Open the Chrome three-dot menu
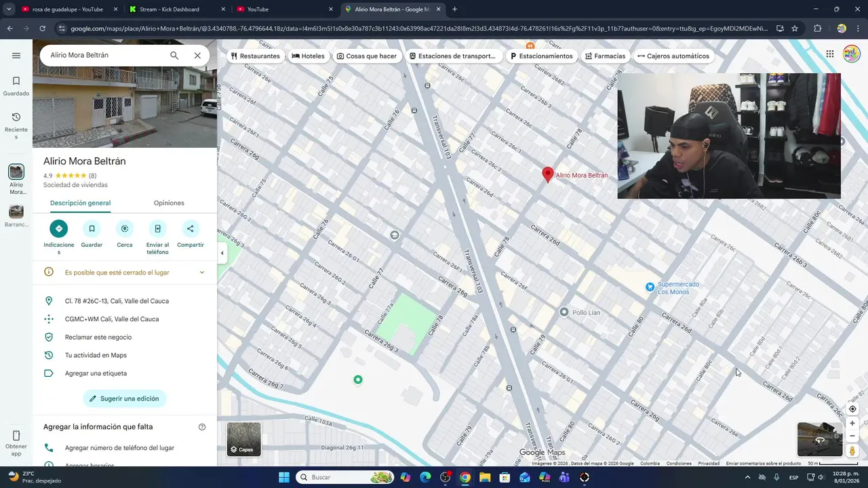Screen dimensions: 868x488 point(859,28)
